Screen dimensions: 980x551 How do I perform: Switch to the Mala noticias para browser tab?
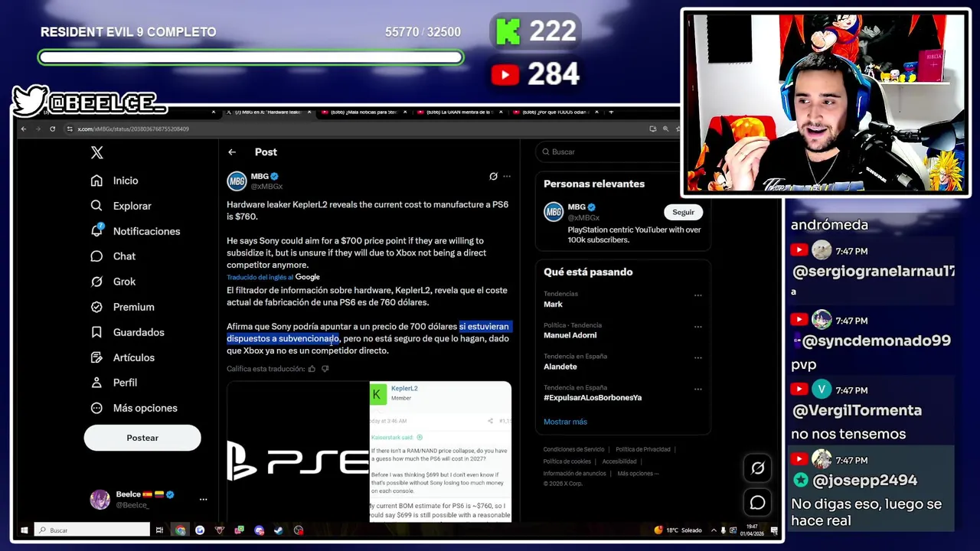[364, 112]
